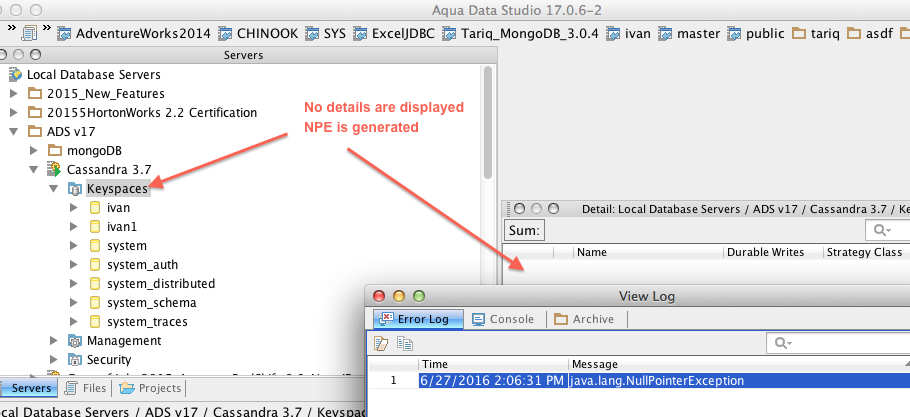Click the Detail panel search field
The width and height of the screenshot is (910, 417).
tap(887, 230)
